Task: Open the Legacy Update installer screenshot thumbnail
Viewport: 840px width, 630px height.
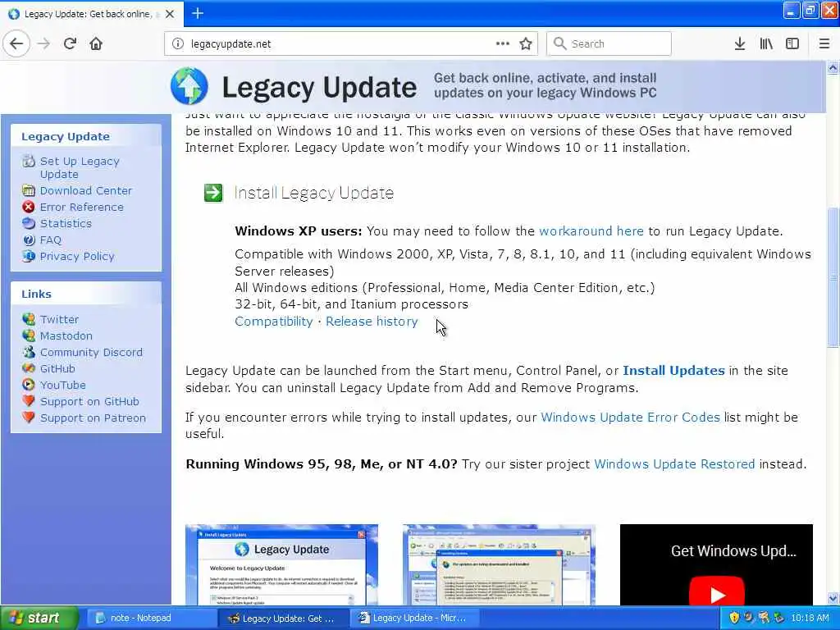Action: click(281, 564)
